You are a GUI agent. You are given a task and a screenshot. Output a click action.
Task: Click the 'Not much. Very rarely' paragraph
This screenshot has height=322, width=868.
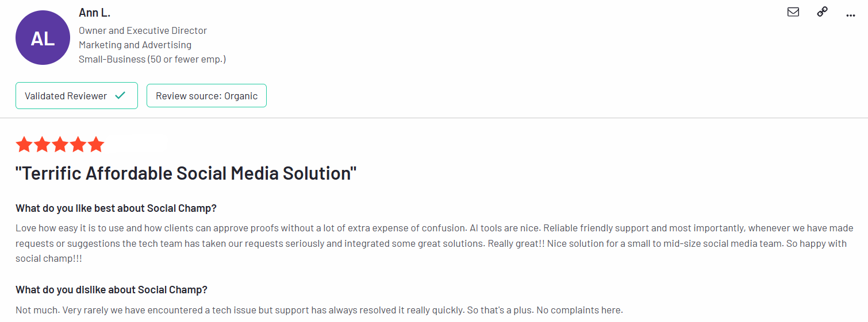[319, 310]
